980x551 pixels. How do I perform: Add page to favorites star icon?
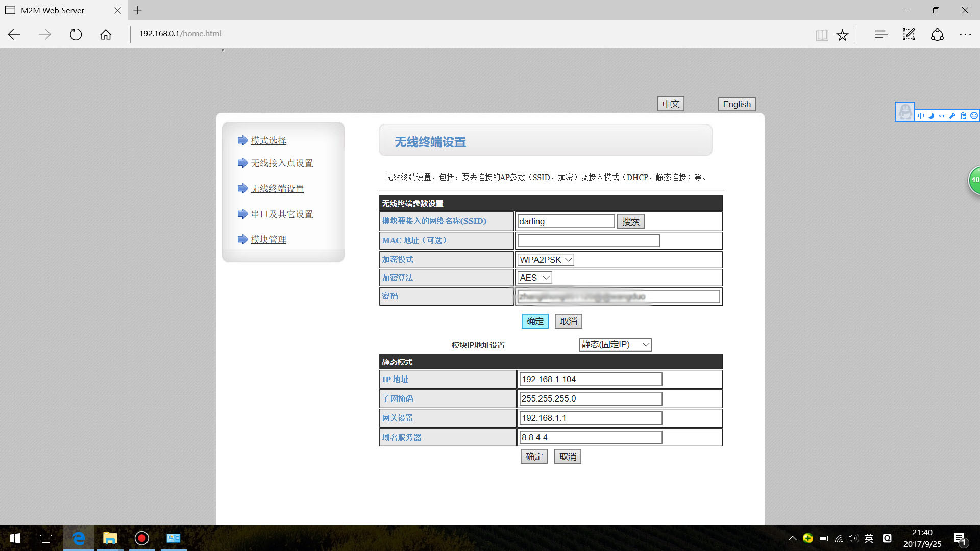tap(842, 35)
